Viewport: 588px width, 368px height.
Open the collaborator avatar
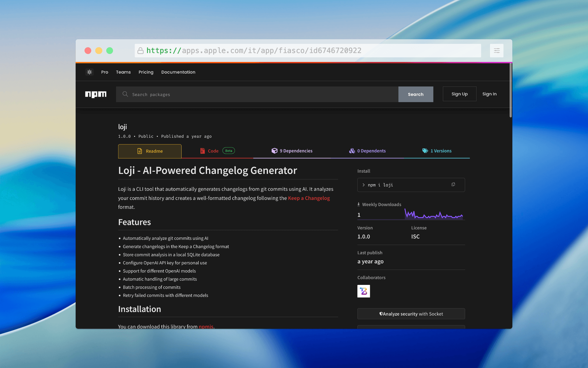(x=364, y=291)
